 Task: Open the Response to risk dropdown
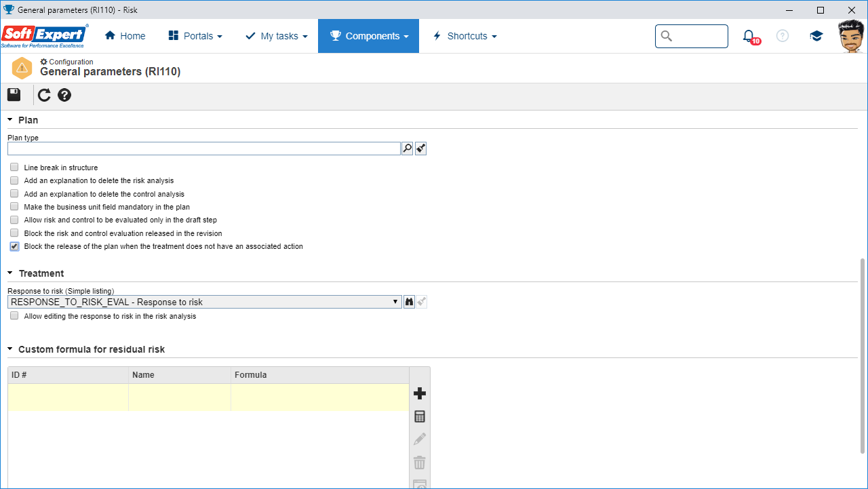(x=205, y=302)
